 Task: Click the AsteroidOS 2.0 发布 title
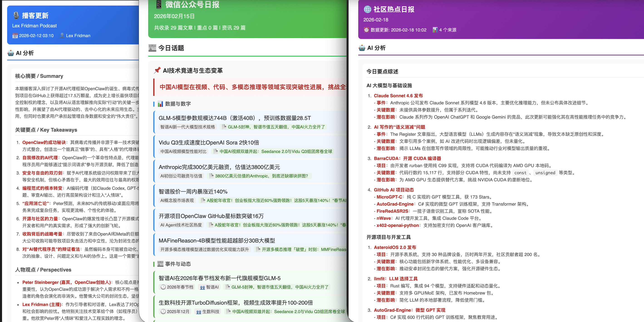395,247
